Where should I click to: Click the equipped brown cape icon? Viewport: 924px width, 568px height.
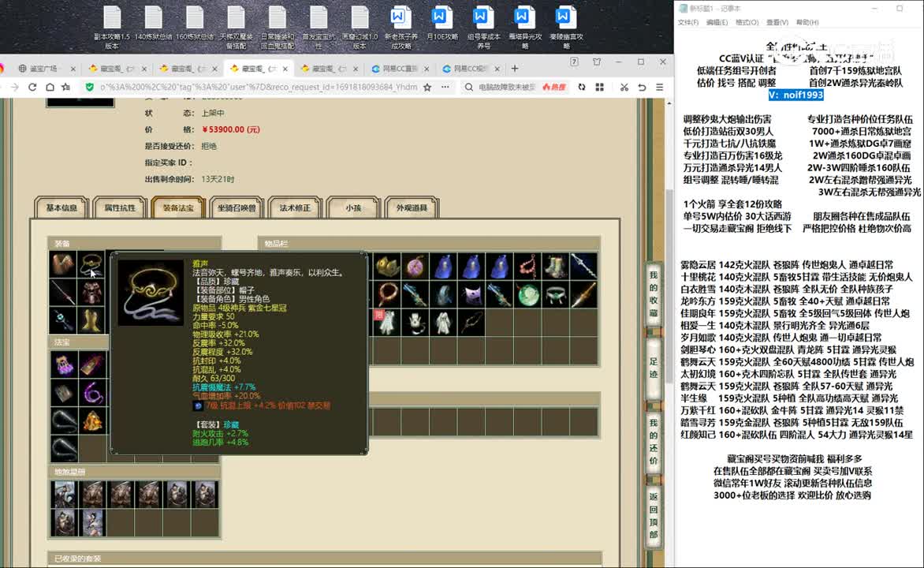63,264
